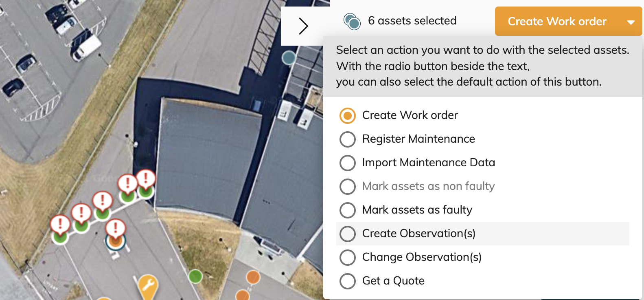
Task: Choose the Change Observation(s) option
Action: click(x=422, y=257)
